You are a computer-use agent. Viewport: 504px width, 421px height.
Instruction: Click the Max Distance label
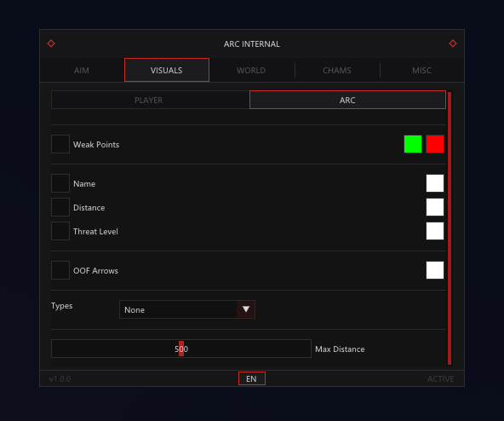pos(340,349)
